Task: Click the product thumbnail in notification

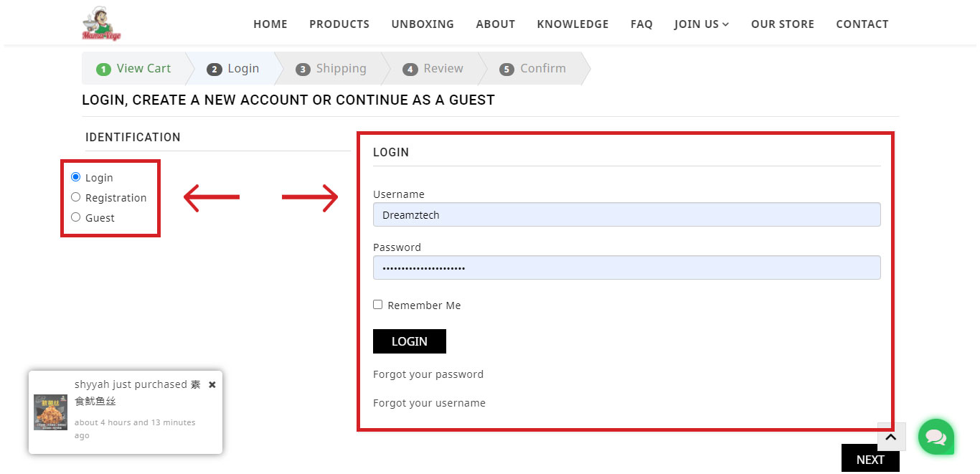Action: (50, 412)
